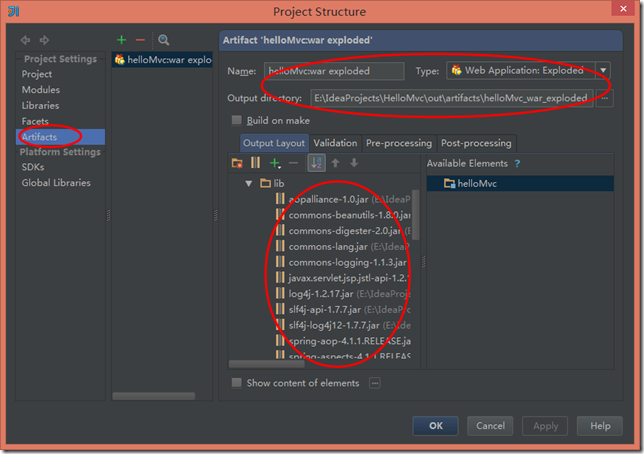Screen dimensions: 644x454
Task: Browse for the output directory with the ellipsis button
Action: pyautogui.click(x=605, y=98)
